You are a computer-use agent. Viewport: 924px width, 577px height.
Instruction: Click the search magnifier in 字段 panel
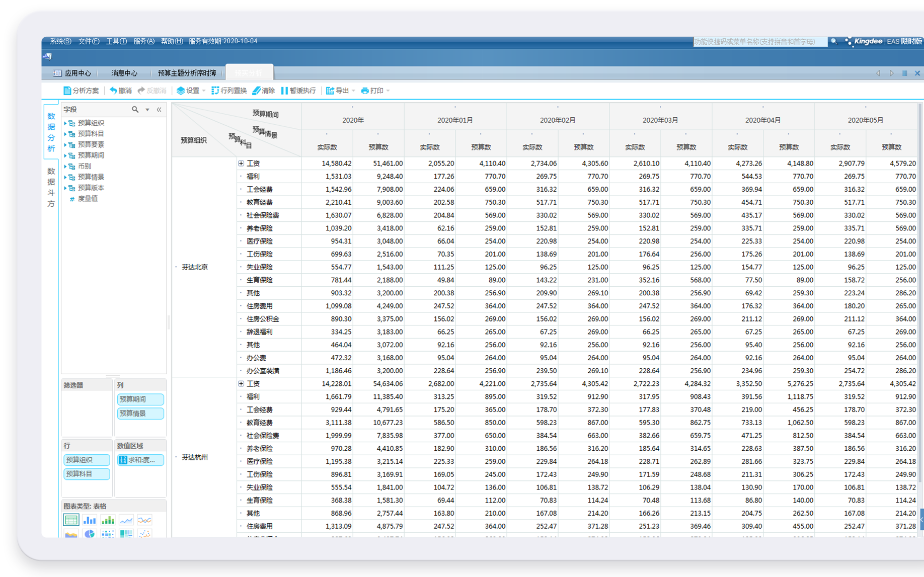[135, 109]
